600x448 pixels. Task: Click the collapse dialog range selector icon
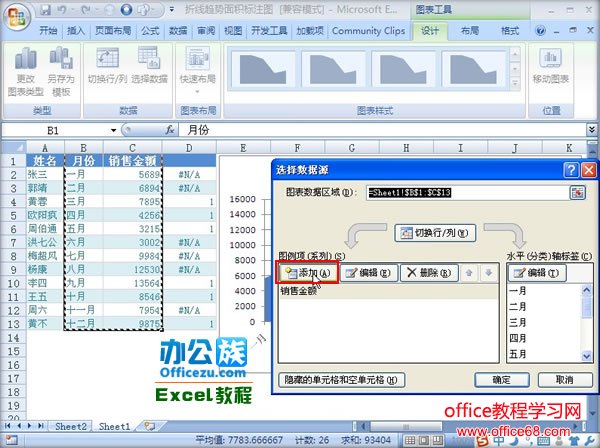click(577, 192)
